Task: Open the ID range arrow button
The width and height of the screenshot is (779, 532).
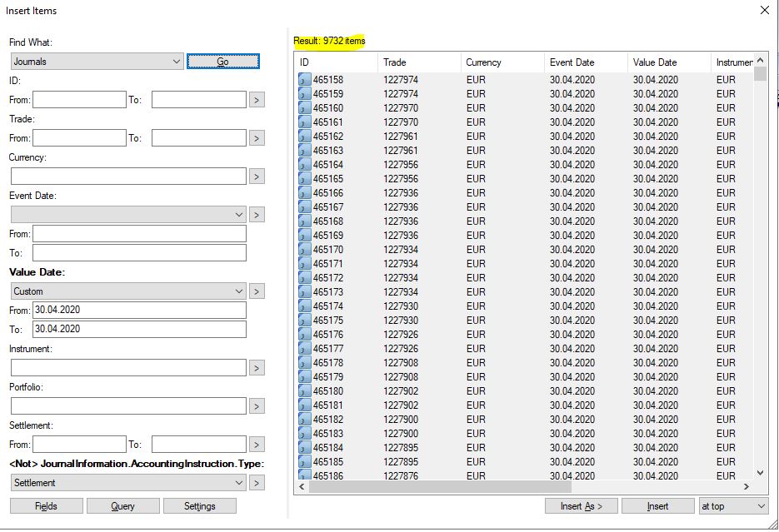Action: tap(257, 100)
